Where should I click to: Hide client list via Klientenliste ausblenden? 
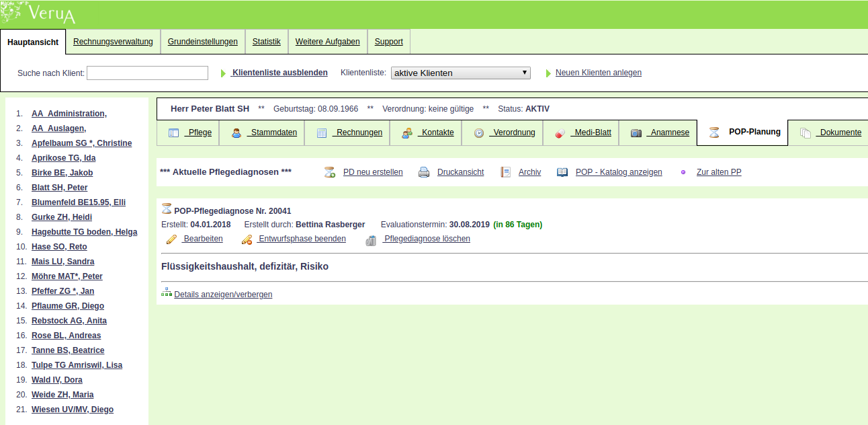click(279, 73)
